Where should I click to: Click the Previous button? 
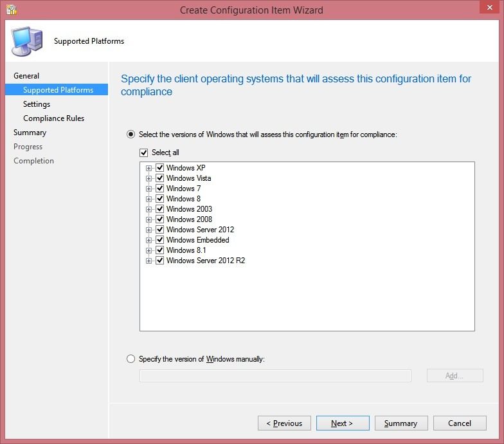point(284,423)
